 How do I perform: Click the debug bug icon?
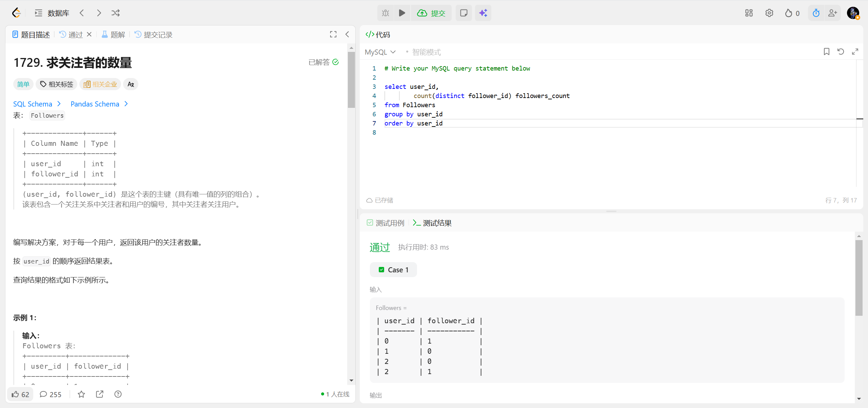click(386, 13)
